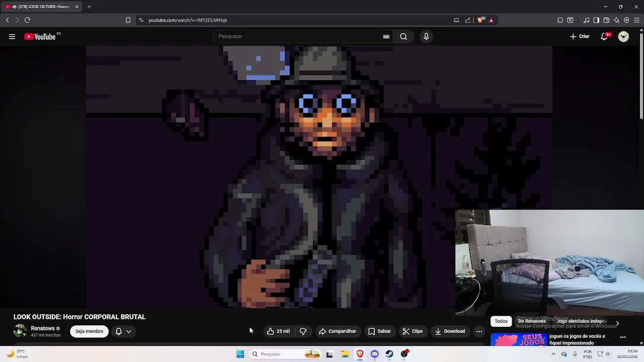Click the Compartilhar button
Image resolution: width=644 pixels, height=362 pixels.
tap(337, 331)
